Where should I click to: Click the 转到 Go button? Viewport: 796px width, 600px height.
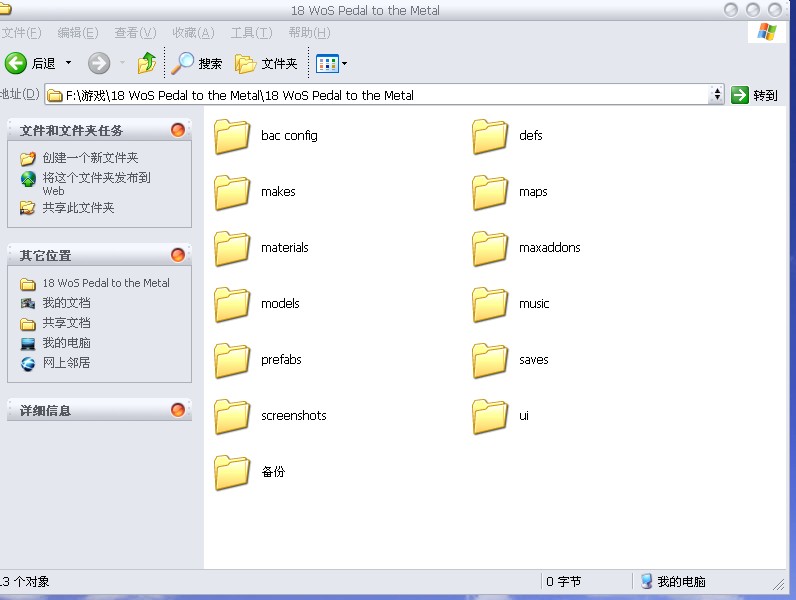tap(755, 95)
